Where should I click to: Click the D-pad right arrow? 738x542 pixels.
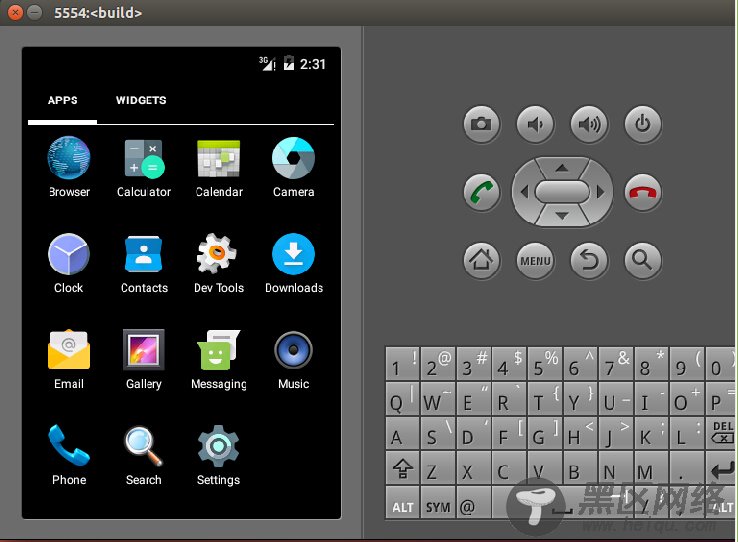point(600,192)
